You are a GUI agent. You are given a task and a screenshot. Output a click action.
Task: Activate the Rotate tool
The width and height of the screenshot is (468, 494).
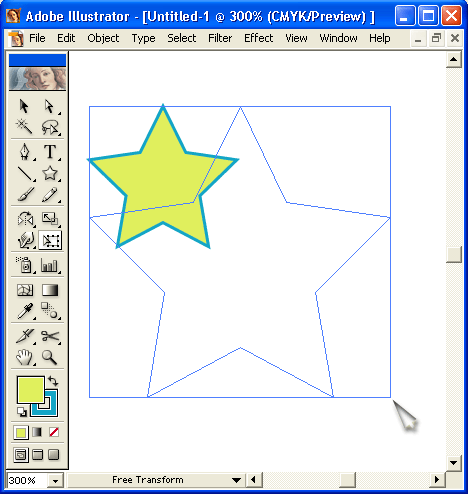(x=25, y=219)
